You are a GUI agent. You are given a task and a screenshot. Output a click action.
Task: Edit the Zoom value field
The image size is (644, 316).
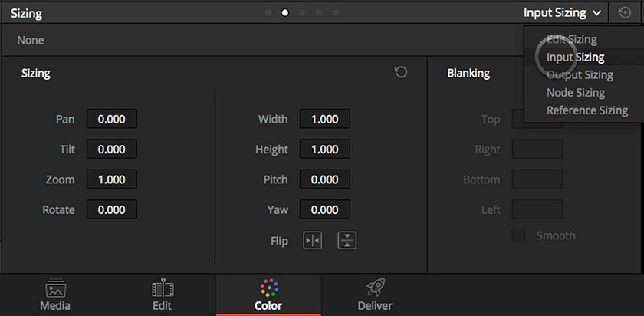pyautogui.click(x=112, y=179)
